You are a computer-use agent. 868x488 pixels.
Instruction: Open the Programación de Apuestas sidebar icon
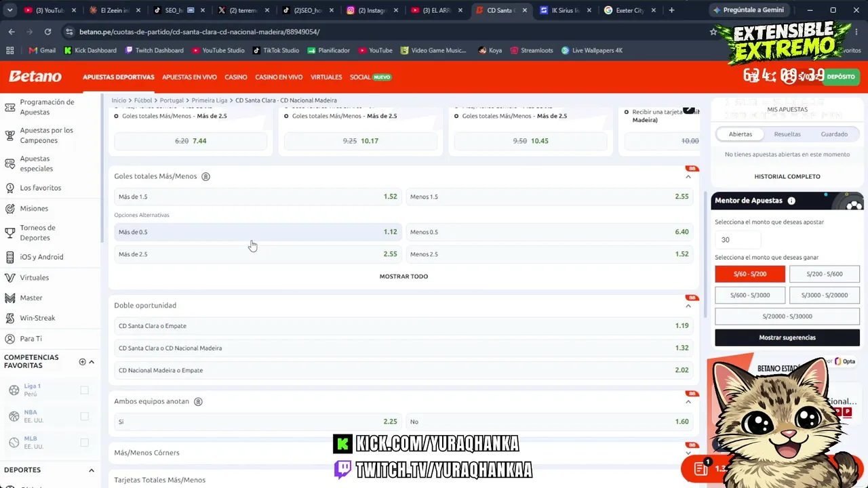(9, 107)
